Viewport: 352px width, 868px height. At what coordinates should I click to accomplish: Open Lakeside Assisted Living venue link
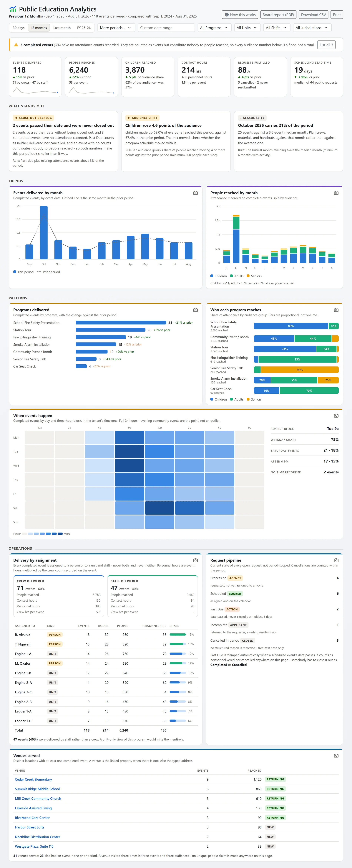[33, 808]
